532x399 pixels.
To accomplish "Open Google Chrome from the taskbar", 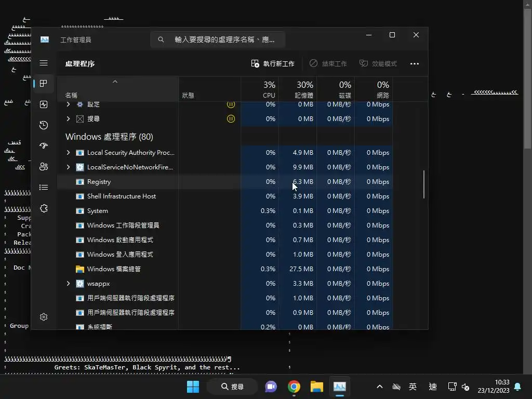I will (x=294, y=387).
